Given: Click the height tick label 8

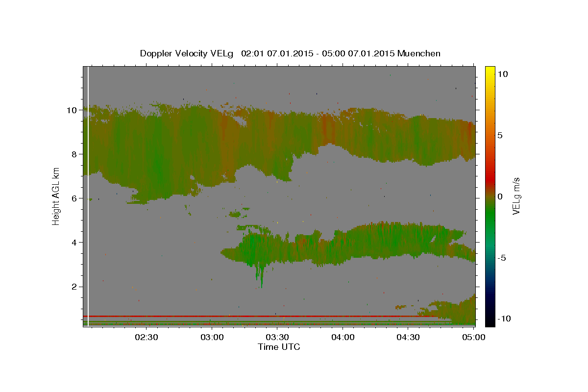Looking at the screenshot, I should tap(75, 154).
